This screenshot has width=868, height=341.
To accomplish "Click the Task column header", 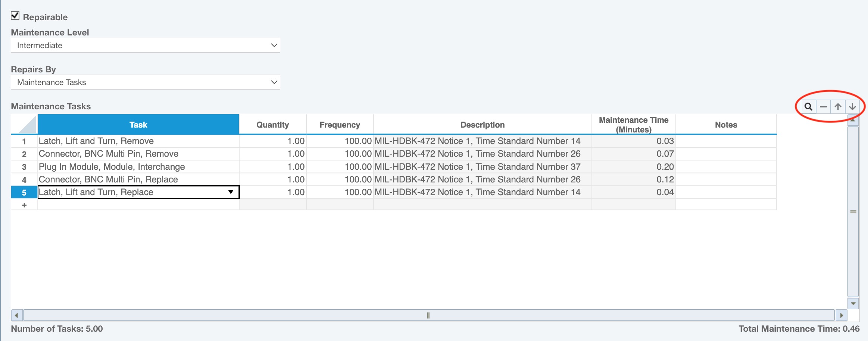I will pyautogui.click(x=138, y=125).
